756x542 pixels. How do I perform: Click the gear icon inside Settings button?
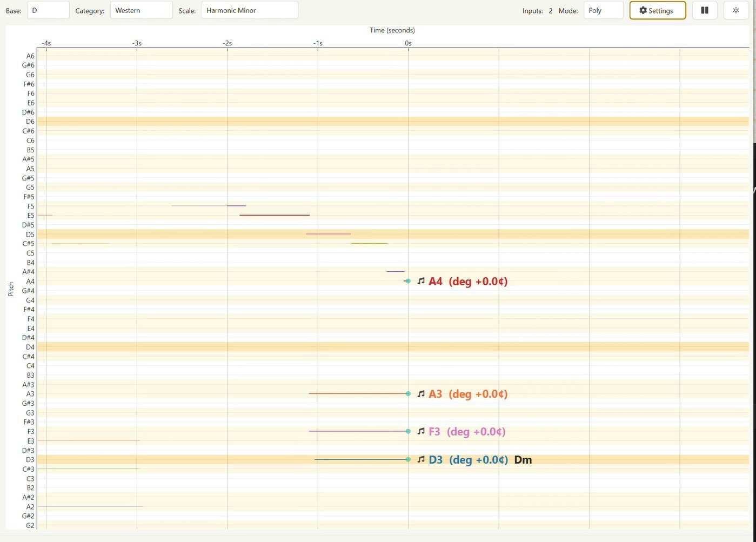[x=643, y=10]
